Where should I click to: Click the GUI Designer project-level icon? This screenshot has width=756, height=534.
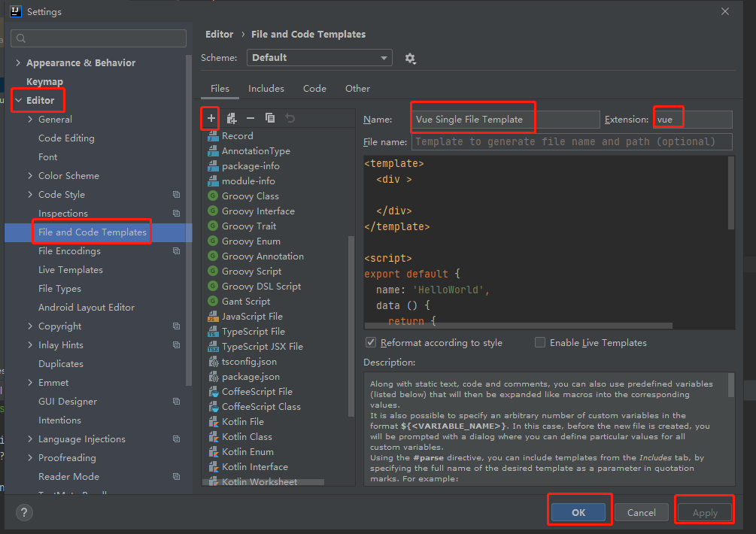click(177, 401)
